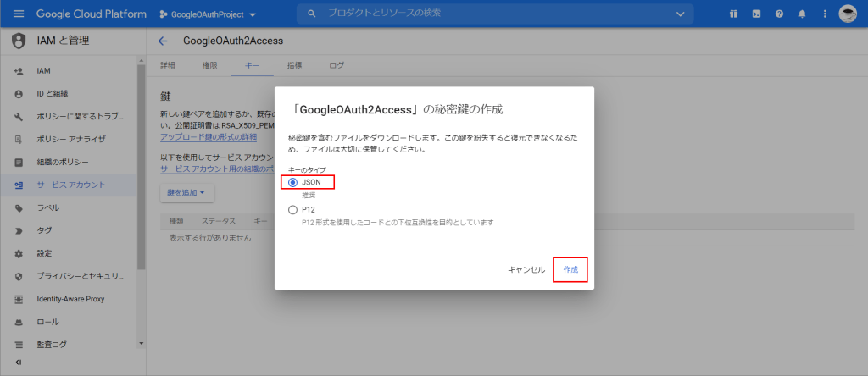Open the GoogleOAuthProject project dropdown
Image resolution: width=868 pixels, height=376 pixels.
click(x=208, y=15)
